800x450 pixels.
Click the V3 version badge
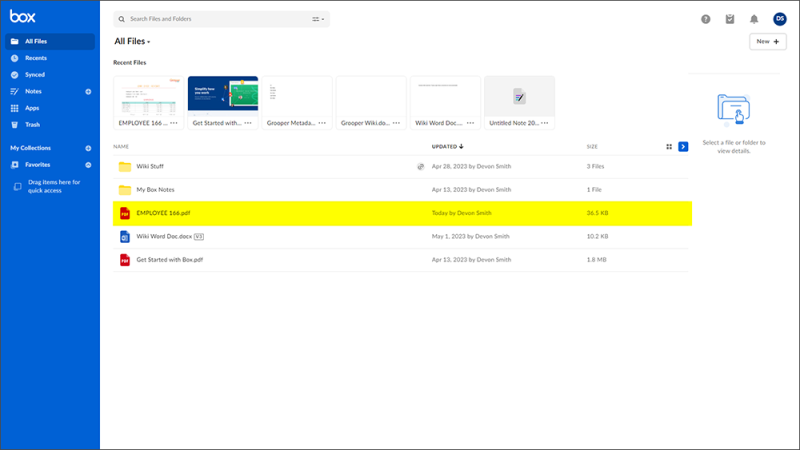pos(199,237)
